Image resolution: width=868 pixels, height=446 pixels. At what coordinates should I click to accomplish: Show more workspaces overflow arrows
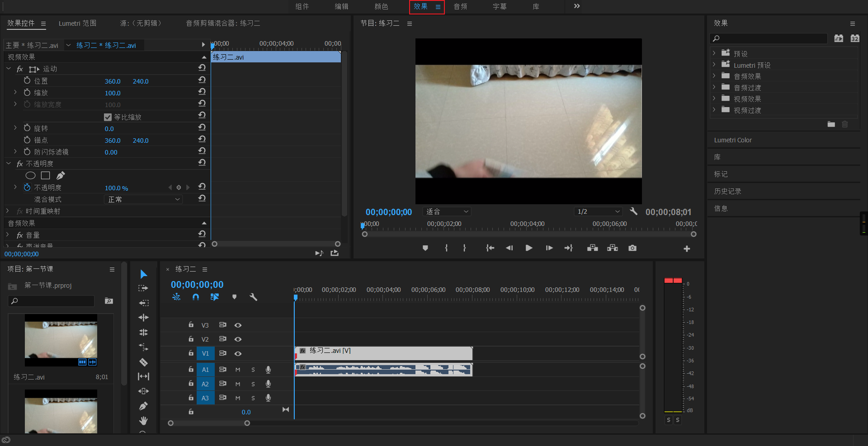(577, 6)
